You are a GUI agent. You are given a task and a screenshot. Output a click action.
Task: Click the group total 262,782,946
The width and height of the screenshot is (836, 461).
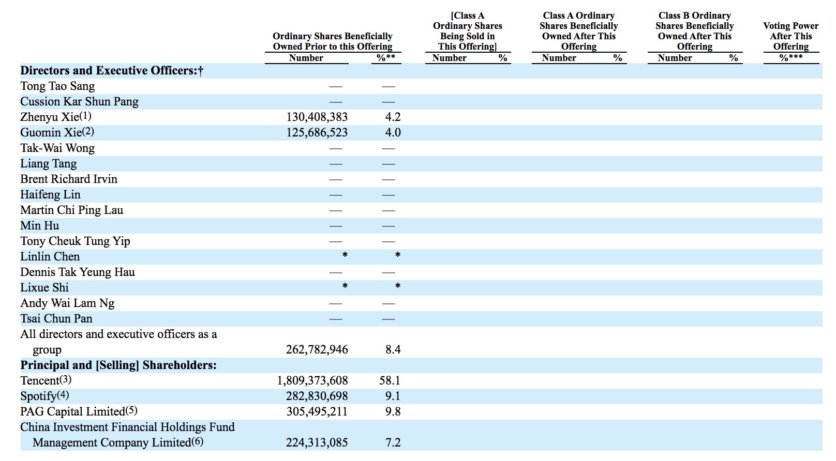(317, 350)
